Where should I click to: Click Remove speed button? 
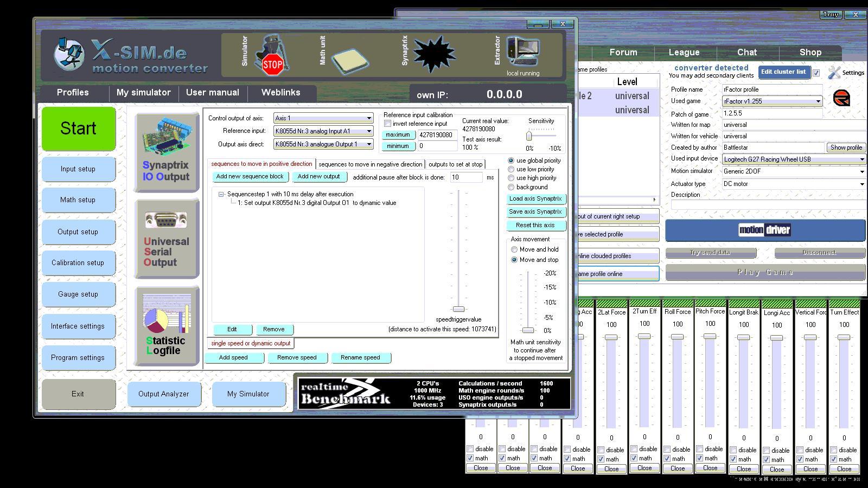click(297, 358)
